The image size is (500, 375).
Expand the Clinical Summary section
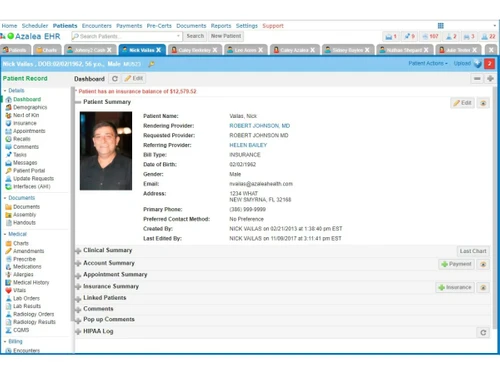78,251
